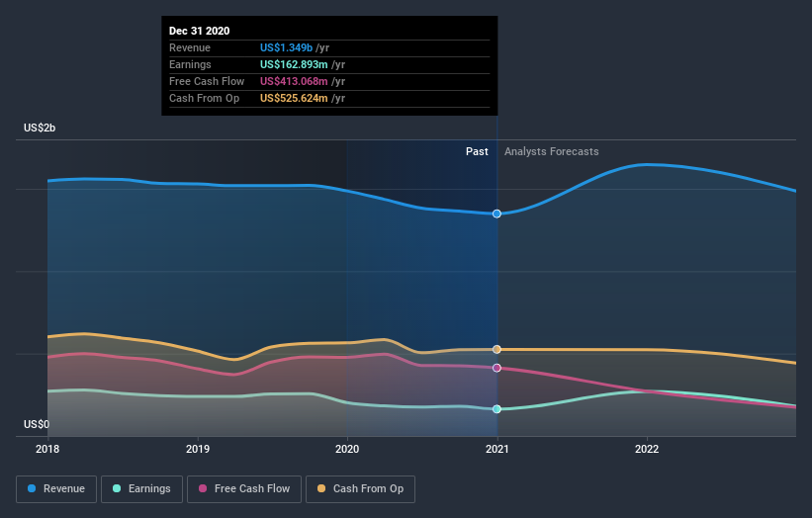Click the 2018 x-axis label

tap(47, 449)
